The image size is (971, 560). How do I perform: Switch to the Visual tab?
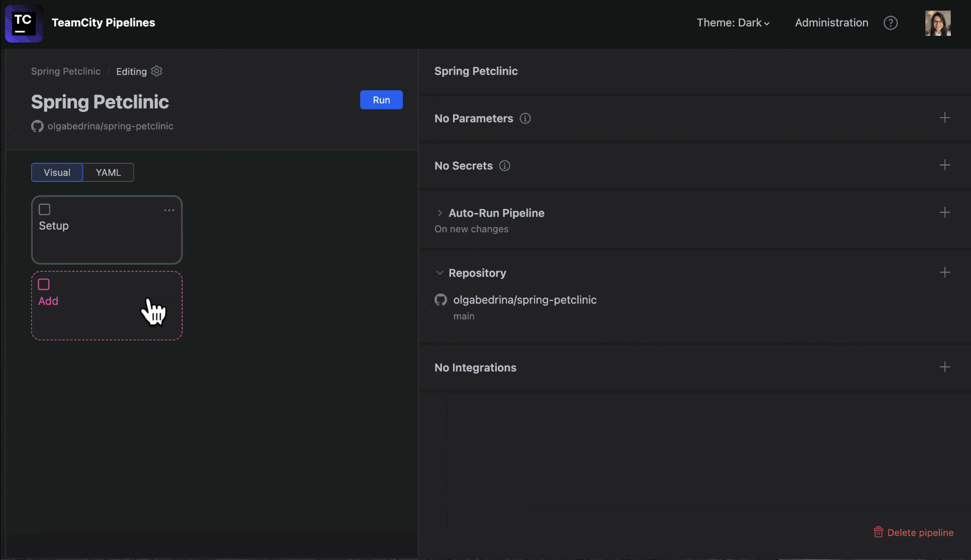(x=57, y=172)
